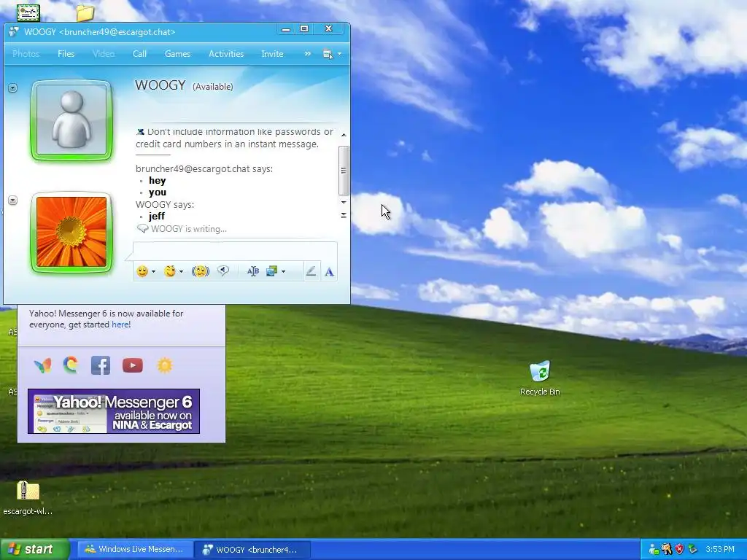Screen dimensions: 747x560
Task: Open the Facebook icon in Messenger window
Action: click(x=101, y=365)
